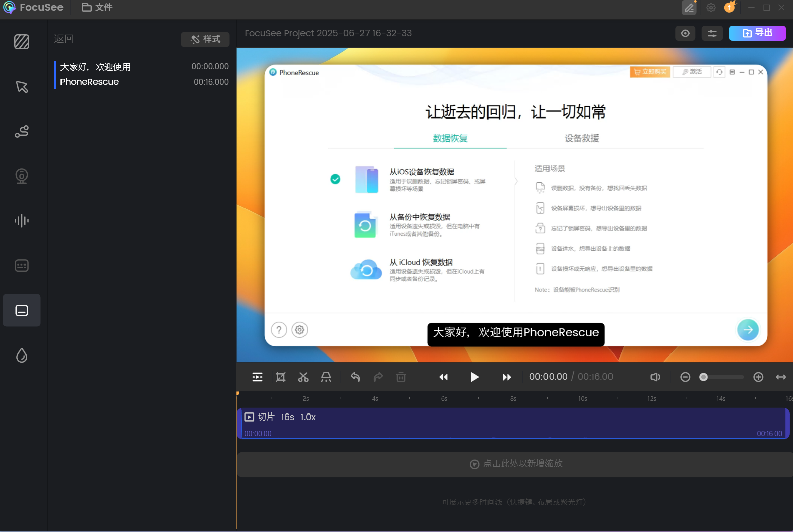
Task: Click the scissors split clip tool
Action: pyautogui.click(x=303, y=377)
